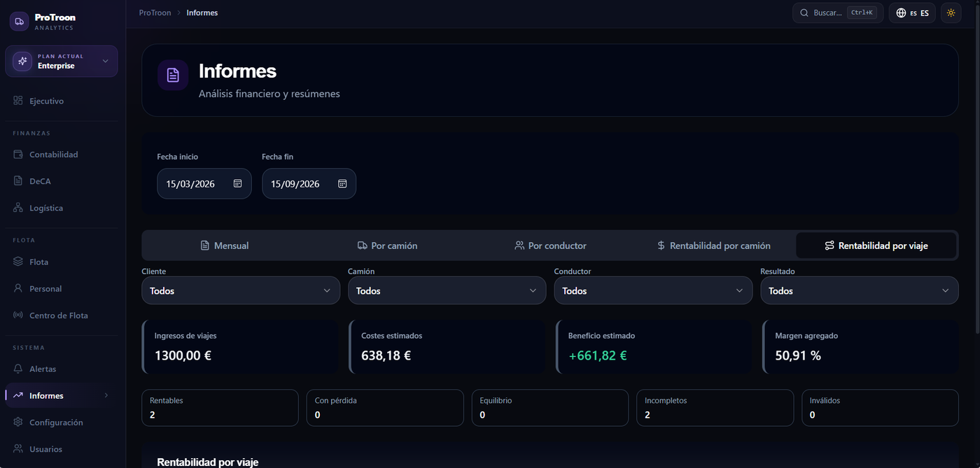Go to ProTroon breadcrumb link

coord(155,13)
